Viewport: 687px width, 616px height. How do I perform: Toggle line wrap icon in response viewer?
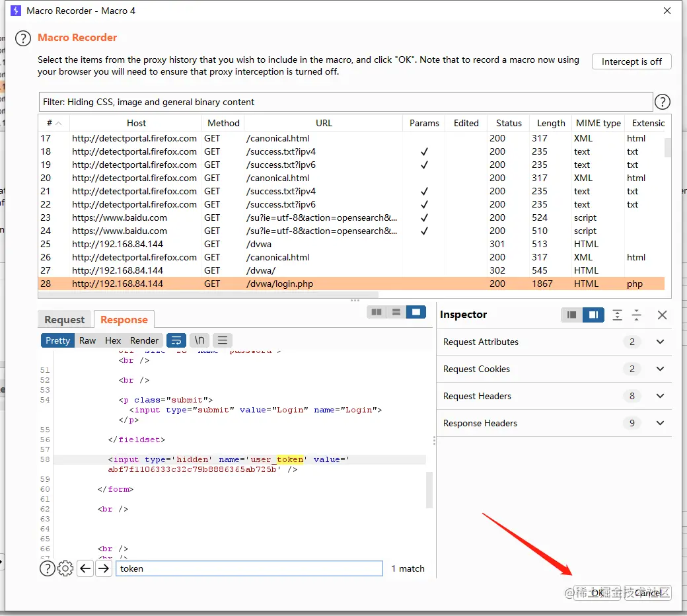[x=176, y=340]
